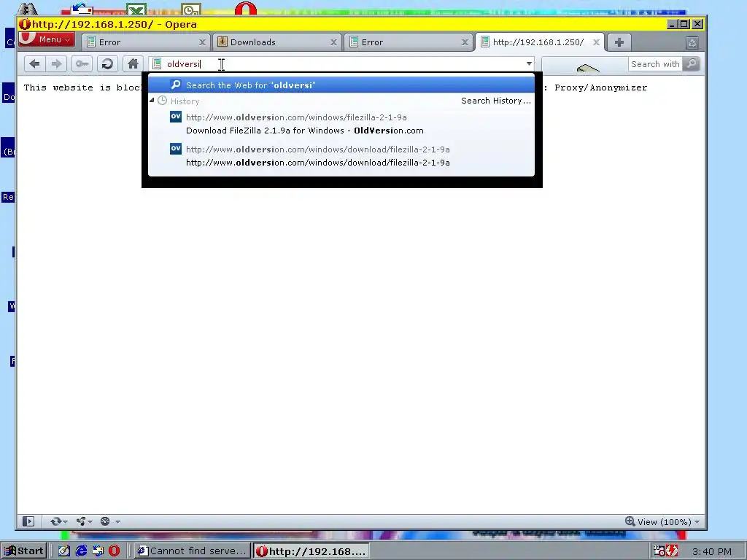This screenshot has height=560, width=747.
Task: Select the http://192.168.1.250/ tab
Action: tap(540, 42)
